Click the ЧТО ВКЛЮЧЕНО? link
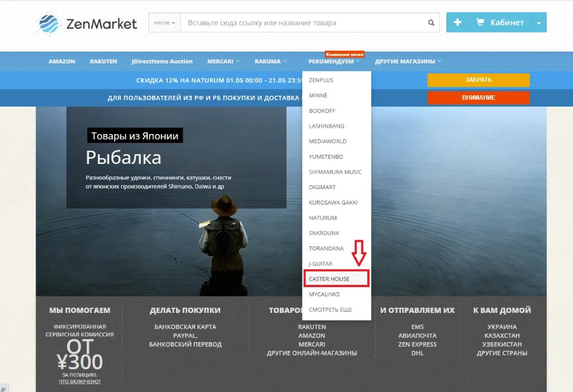573x392 pixels. 80,382
